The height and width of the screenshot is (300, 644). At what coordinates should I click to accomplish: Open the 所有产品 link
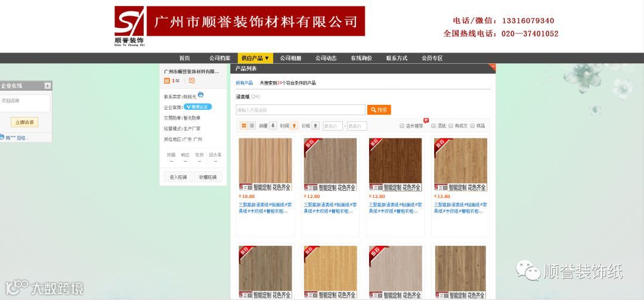pos(244,83)
